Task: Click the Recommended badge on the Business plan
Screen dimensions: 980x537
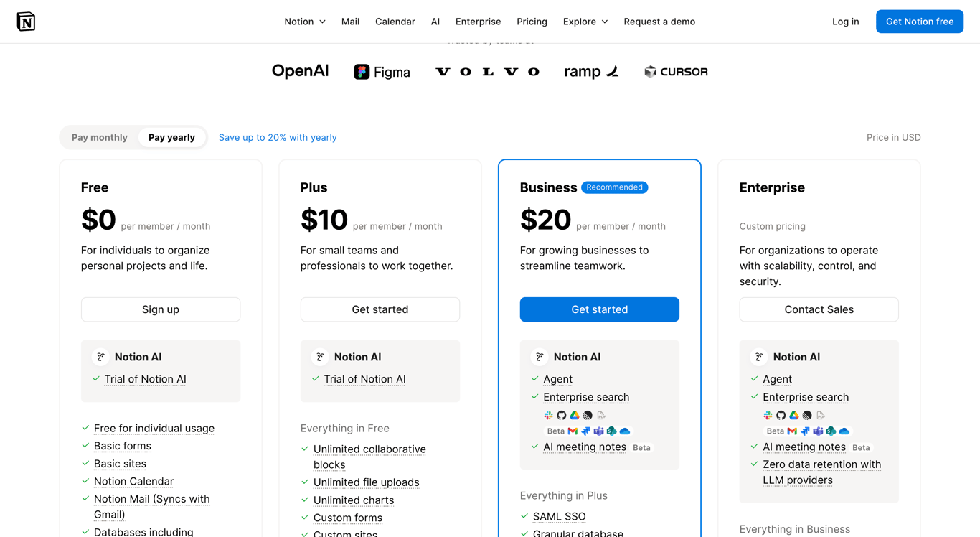Action: point(614,187)
